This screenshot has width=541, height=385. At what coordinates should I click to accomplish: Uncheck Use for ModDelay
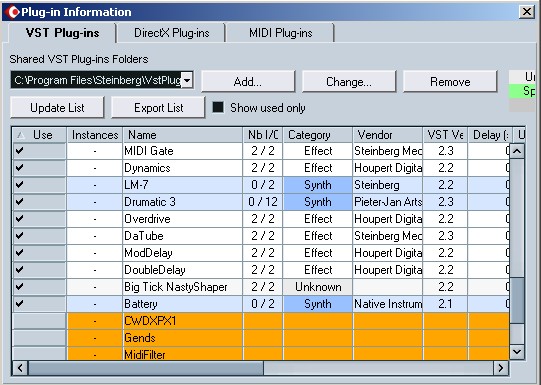pos(20,253)
